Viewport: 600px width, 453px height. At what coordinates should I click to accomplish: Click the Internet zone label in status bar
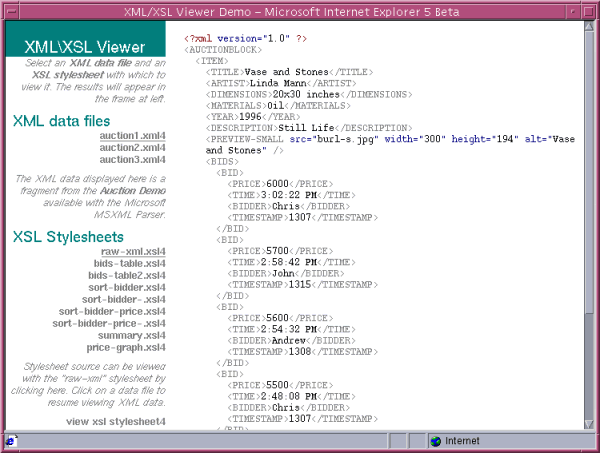coord(462,441)
